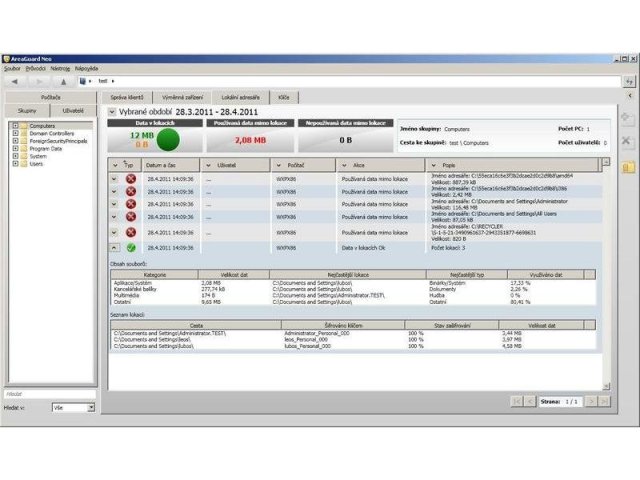This screenshot has width=640, height=480.
Task: Expand the Domain Controllers tree node
Action: pyautogui.click(x=14, y=134)
